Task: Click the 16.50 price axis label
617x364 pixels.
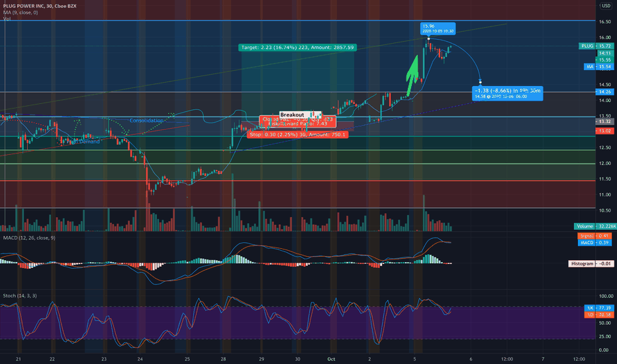Action: 605,22
